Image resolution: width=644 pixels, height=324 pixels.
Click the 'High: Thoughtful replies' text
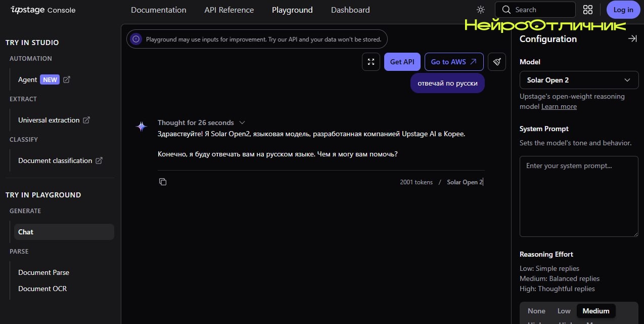click(x=557, y=289)
